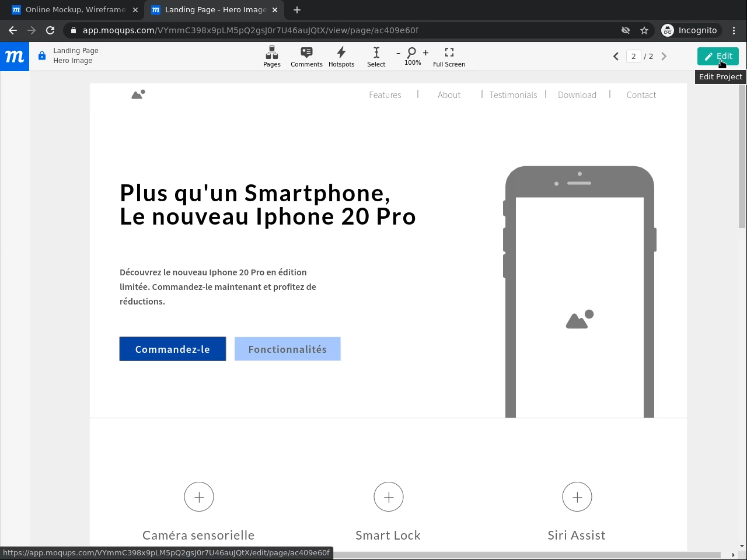
Task: Click the Commandez-le button
Action: click(173, 349)
